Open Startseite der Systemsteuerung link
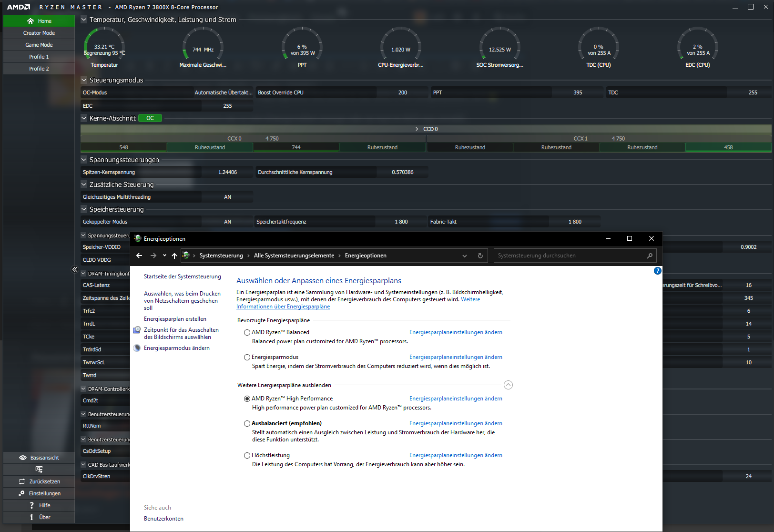 (x=183, y=276)
